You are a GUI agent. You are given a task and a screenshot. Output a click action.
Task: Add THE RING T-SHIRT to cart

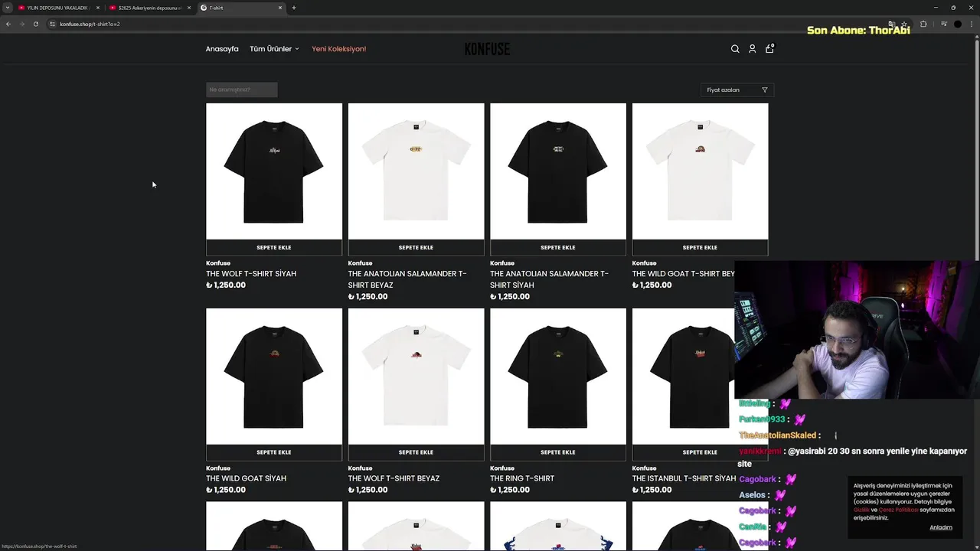(x=558, y=452)
